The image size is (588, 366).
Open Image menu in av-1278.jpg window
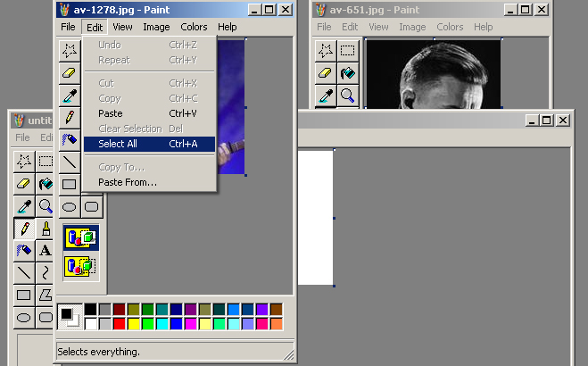156,27
